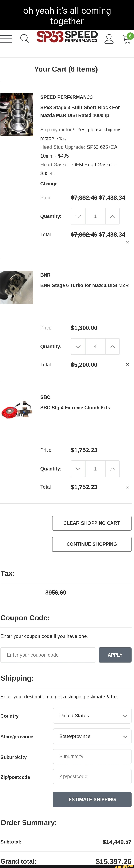Image resolution: width=134 pixels, height=868 pixels.
Task: Increase quantity of the Stage 3 Short Block
Action: tap(113, 216)
